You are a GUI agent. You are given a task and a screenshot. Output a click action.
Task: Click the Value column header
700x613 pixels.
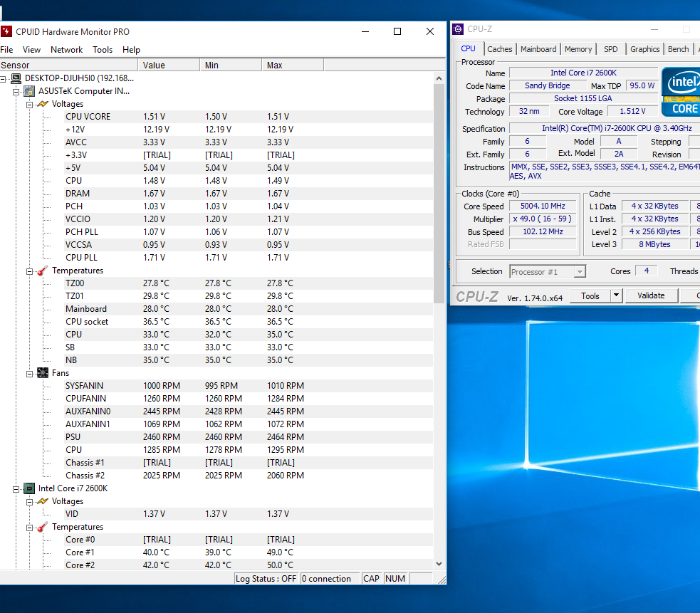pos(169,65)
